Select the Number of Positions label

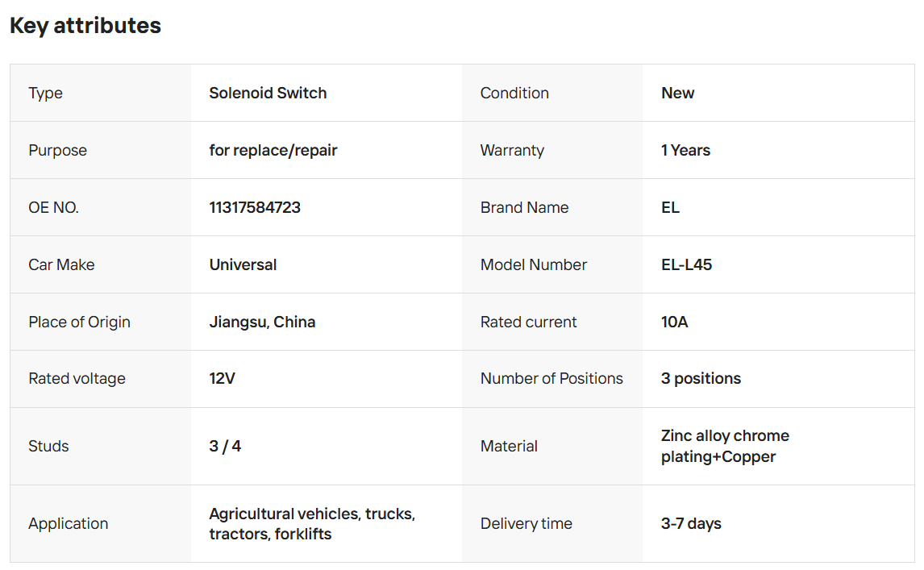[551, 378]
